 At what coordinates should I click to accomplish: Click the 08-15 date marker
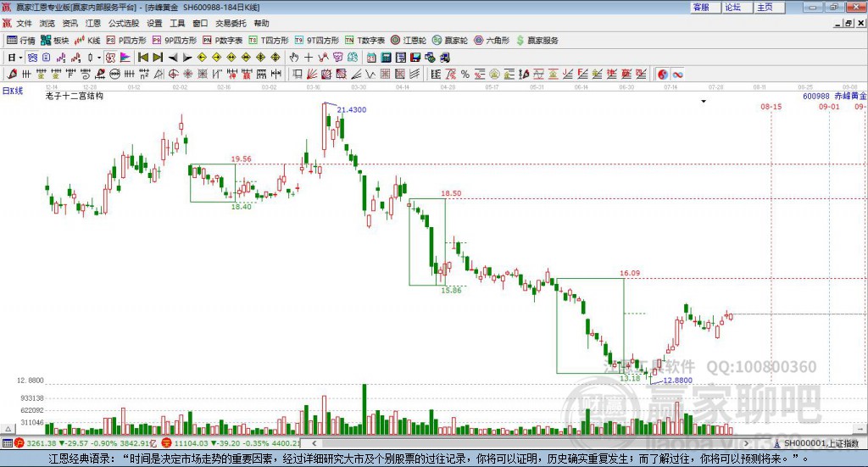tap(771, 106)
